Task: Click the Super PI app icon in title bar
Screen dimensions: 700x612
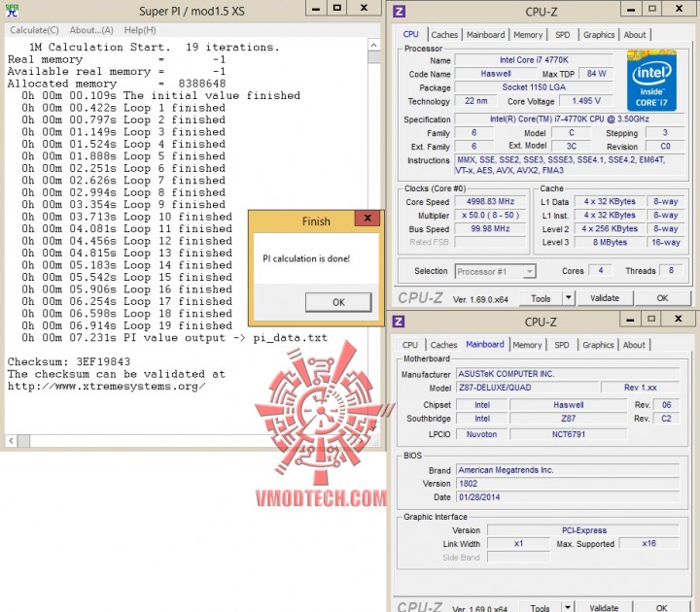Action: (x=12, y=11)
